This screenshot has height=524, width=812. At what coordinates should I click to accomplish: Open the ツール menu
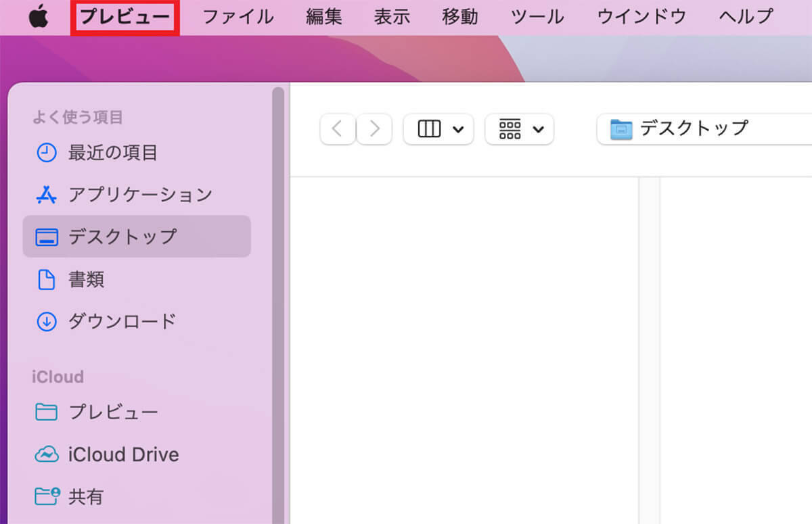pyautogui.click(x=537, y=16)
